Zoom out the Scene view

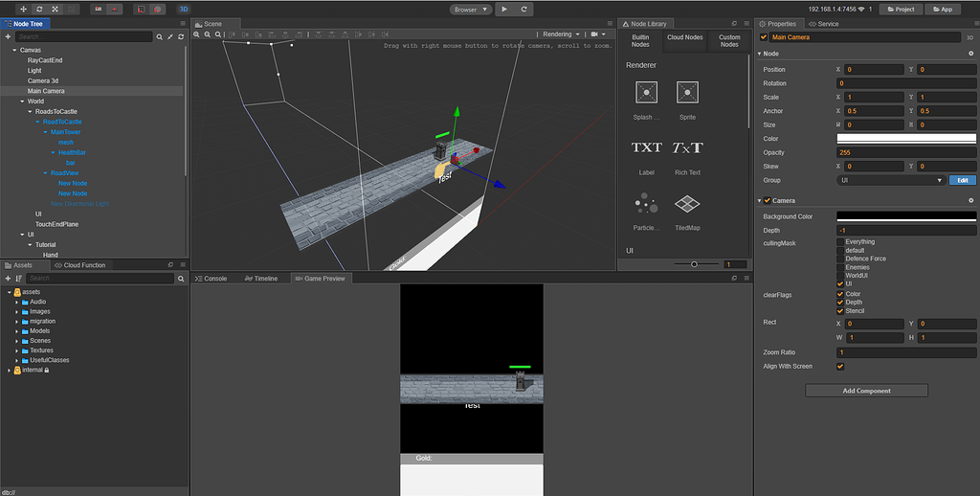coord(208,34)
